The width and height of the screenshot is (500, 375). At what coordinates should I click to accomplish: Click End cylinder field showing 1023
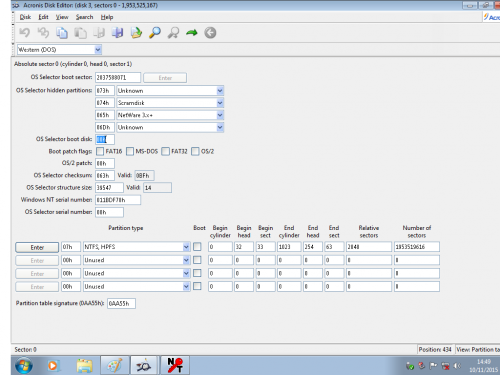pyautogui.click(x=289, y=247)
